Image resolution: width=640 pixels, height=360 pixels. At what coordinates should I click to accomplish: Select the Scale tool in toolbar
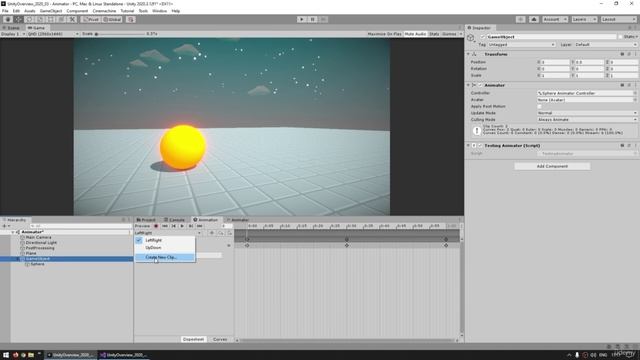pyautogui.click(x=40, y=19)
